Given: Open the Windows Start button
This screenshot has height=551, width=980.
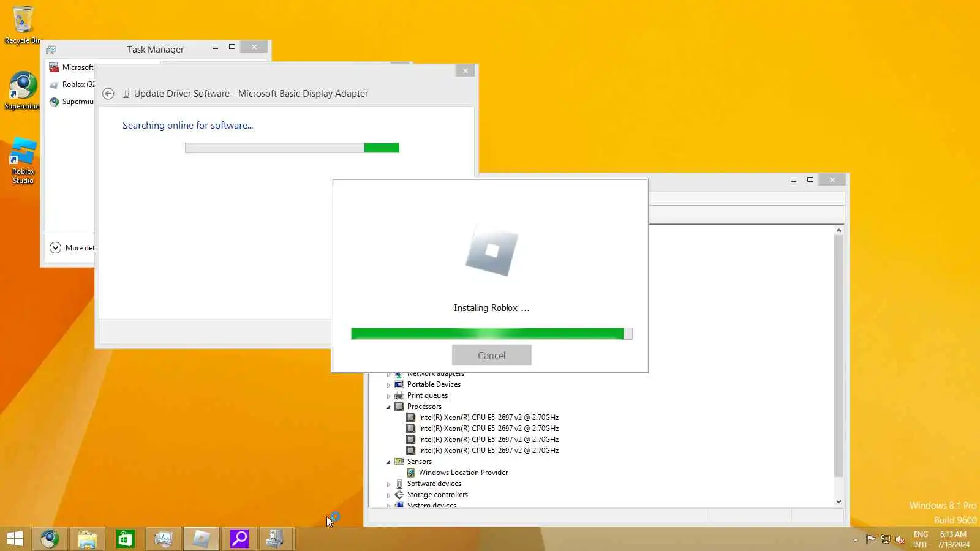Looking at the screenshot, I should tap(15, 539).
